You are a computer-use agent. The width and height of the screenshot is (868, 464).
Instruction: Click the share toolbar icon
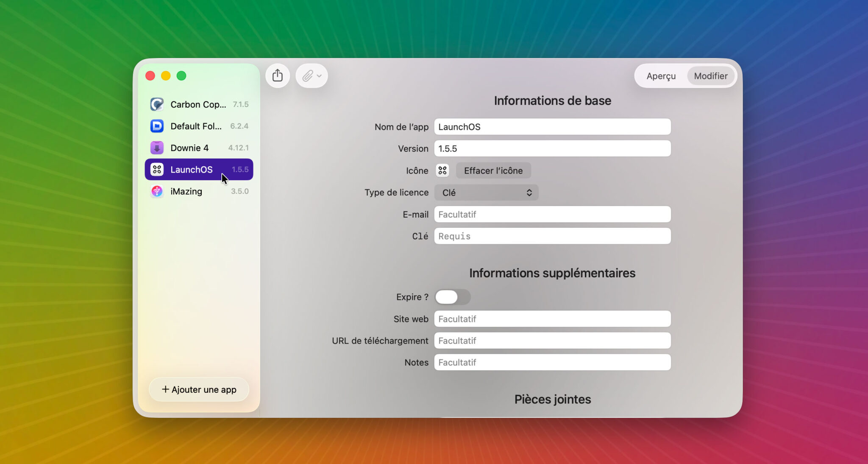point(278,76)
